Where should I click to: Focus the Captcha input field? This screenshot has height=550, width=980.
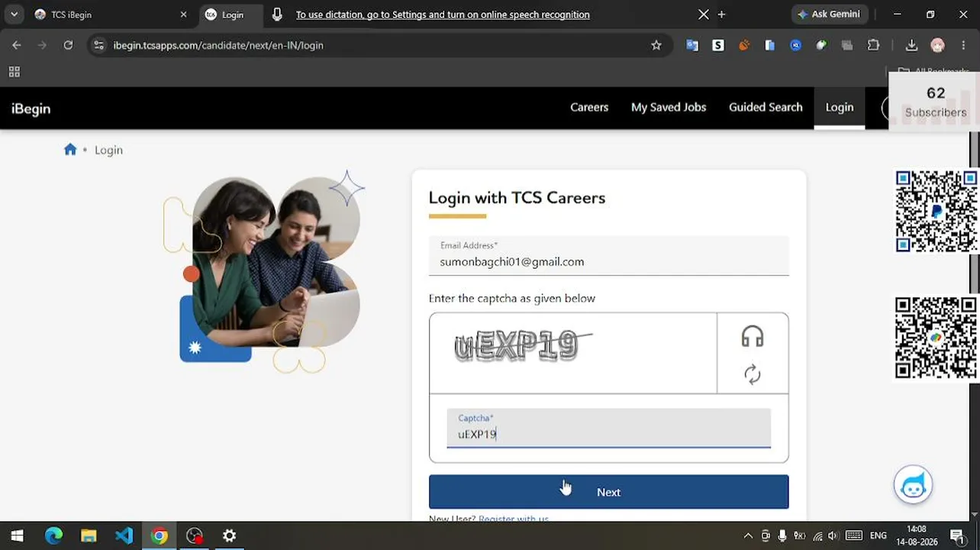pyautogui.click(x=608, y=428)
